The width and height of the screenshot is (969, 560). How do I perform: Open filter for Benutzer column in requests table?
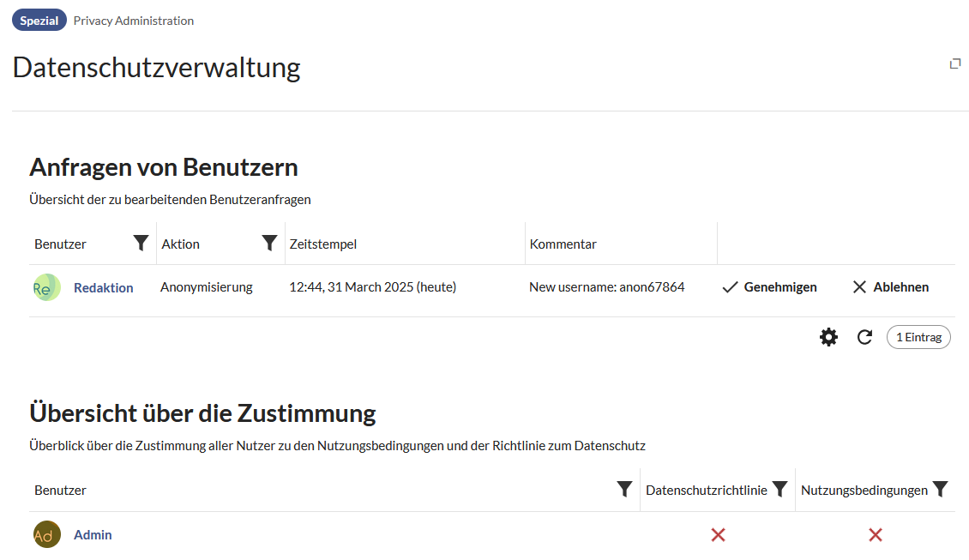click(141, 244)
